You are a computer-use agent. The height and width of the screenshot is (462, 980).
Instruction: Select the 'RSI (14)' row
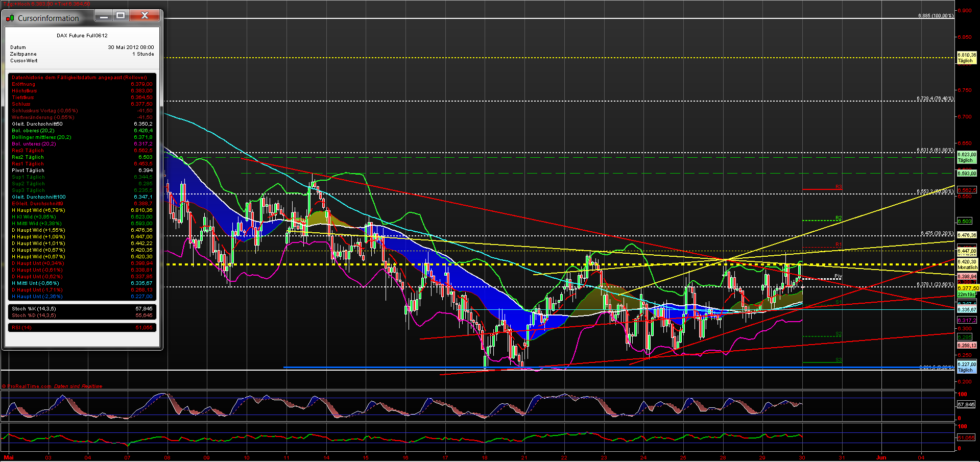coord(82,328)
